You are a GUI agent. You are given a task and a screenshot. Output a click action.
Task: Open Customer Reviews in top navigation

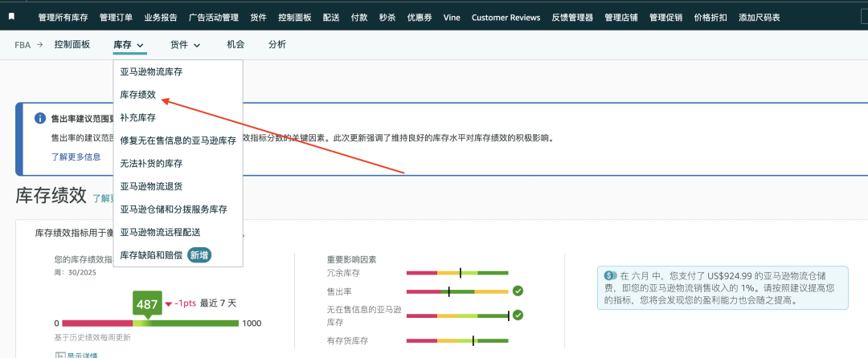tap(506, 17)
